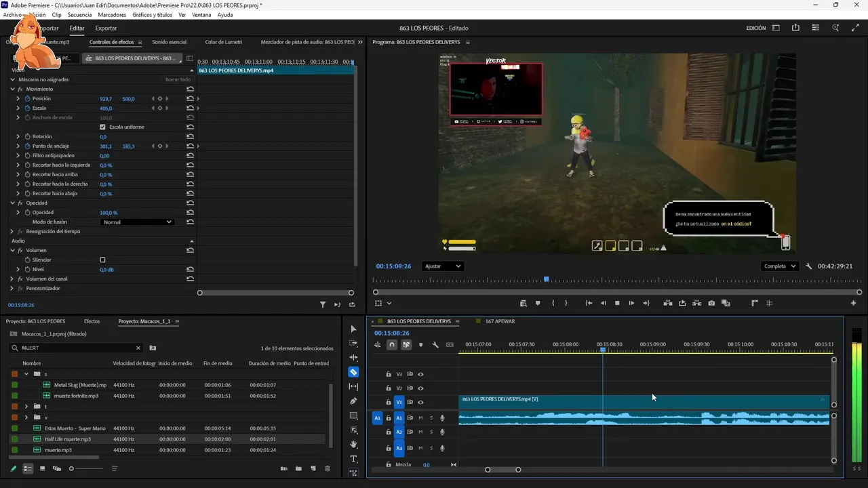
Task: Click the new bin folder icon
Action: (298, 468)
